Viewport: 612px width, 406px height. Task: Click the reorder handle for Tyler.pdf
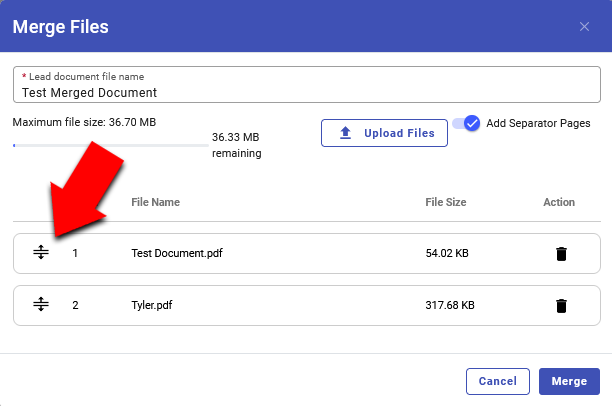coord(41,305)
